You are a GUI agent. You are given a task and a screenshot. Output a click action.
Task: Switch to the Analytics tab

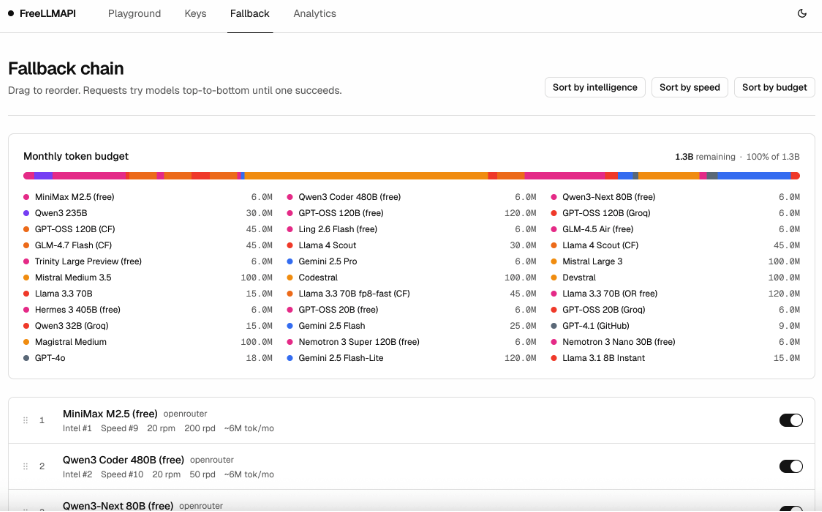click(x=315, y=14)
